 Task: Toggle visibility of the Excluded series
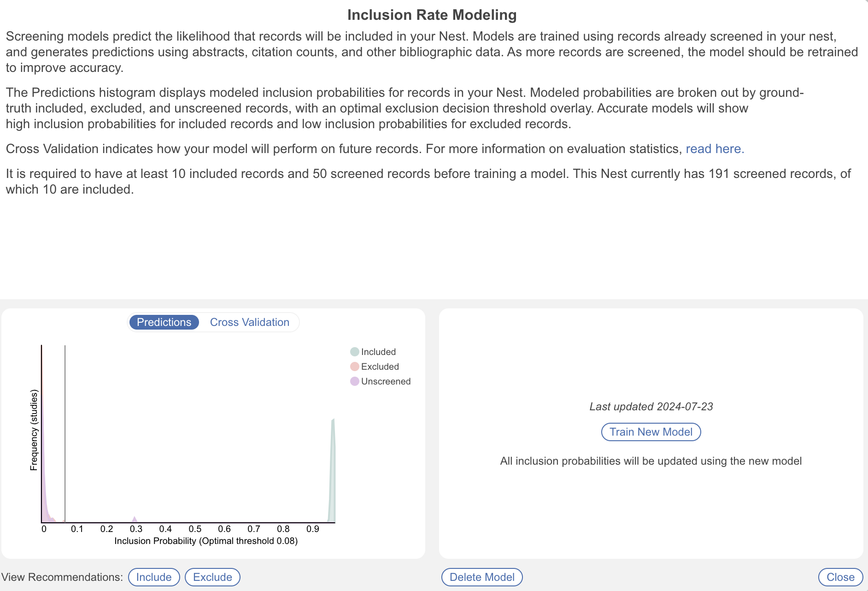point(380,366)
